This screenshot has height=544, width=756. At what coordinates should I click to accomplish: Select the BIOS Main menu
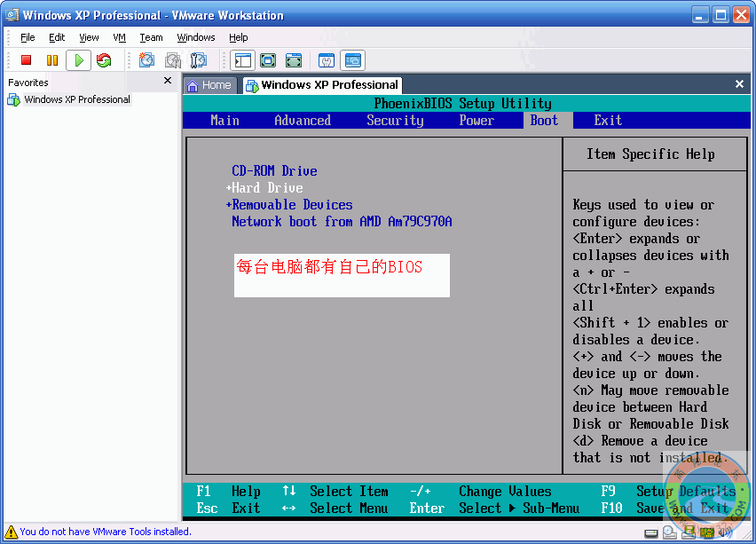pos(224,121)
